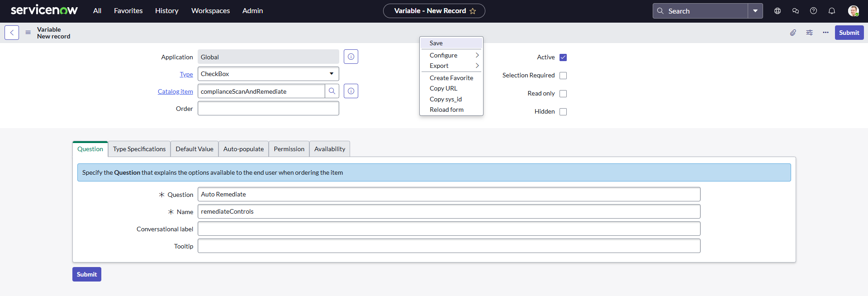This screenshot has height=296, width=868.
Task: Click the Order input field
Action: coord(268,108)
